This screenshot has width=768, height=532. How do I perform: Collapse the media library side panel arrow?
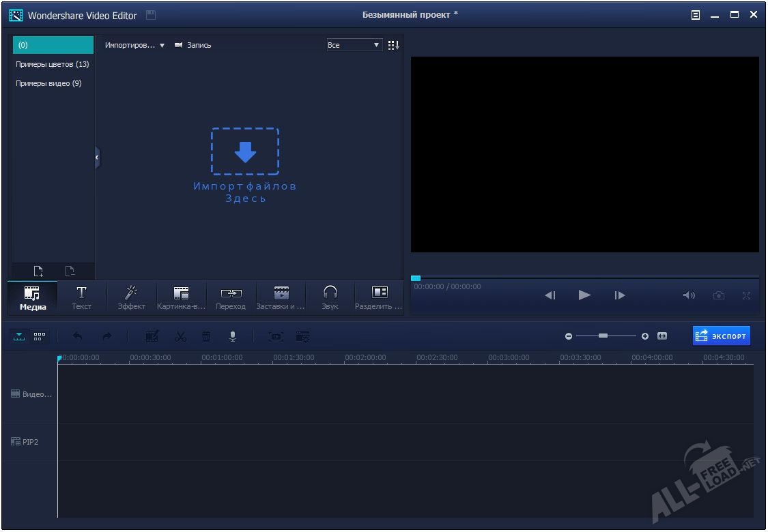pyautogui.click(x=97, y=157)
